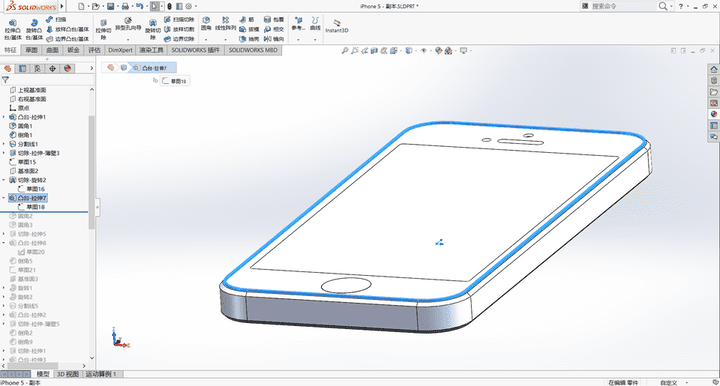Open the 3D 视图 bottom tab
Screen dimensions: 720x386
tap(68, 374)
